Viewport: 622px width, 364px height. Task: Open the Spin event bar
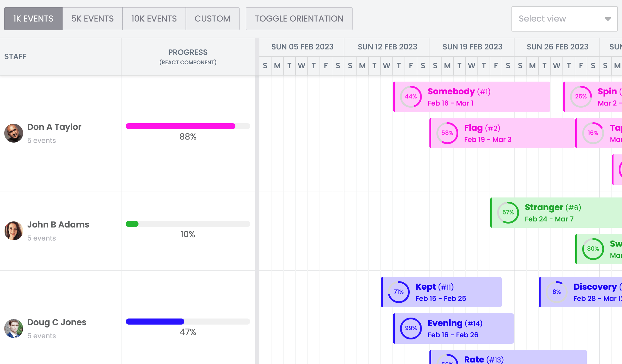593,97
